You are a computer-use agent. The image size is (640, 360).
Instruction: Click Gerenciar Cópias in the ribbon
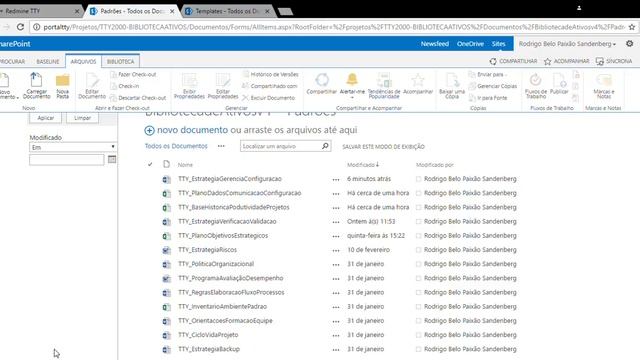(493, 86)
